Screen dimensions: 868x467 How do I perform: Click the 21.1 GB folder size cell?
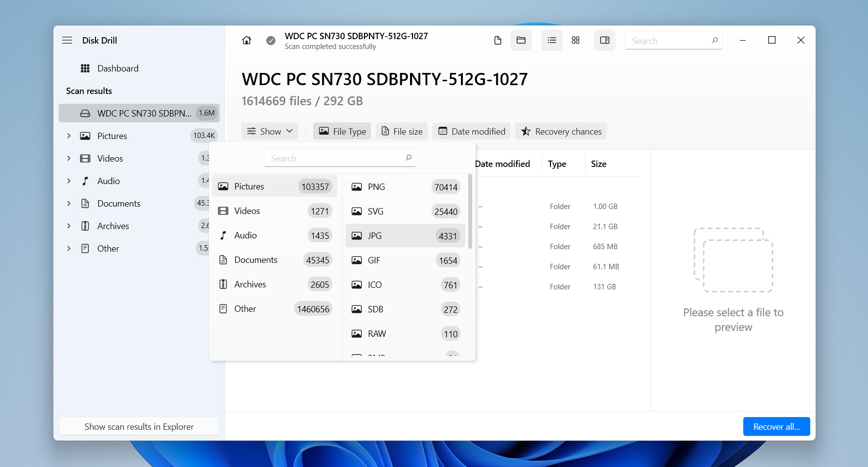click(x=605, y=227)
